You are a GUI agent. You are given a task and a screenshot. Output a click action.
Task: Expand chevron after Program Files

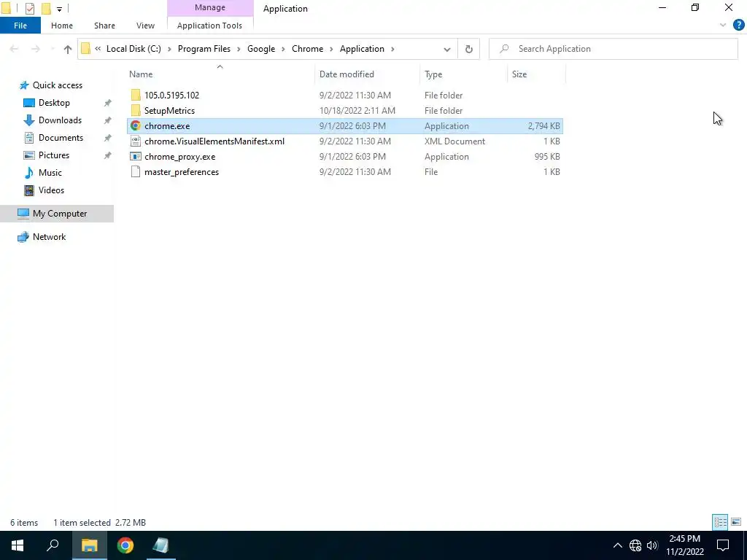pyautogui.click(x=239, y=49)
